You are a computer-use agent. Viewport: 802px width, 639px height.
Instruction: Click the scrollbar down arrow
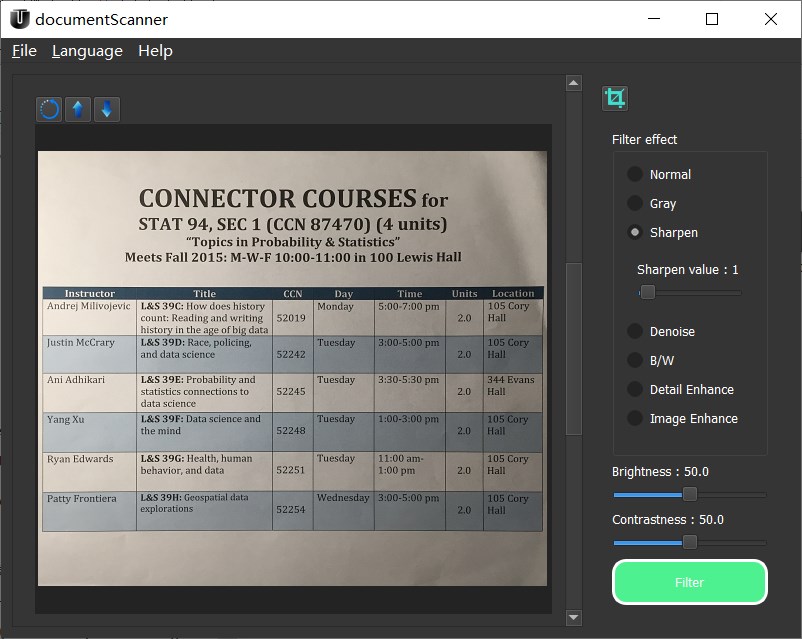coord(574,618)
